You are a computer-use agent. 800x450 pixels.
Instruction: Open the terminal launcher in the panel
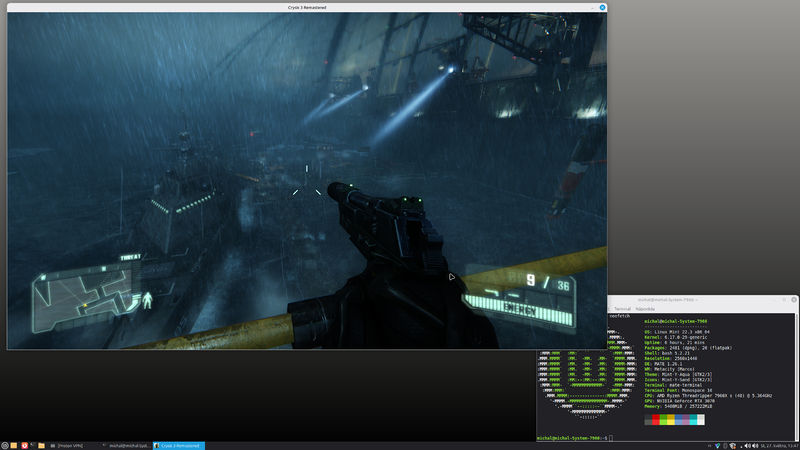[32, 445]
